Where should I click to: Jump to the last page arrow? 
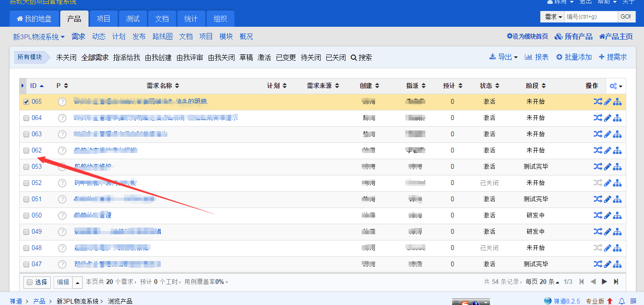click(616, 282)
